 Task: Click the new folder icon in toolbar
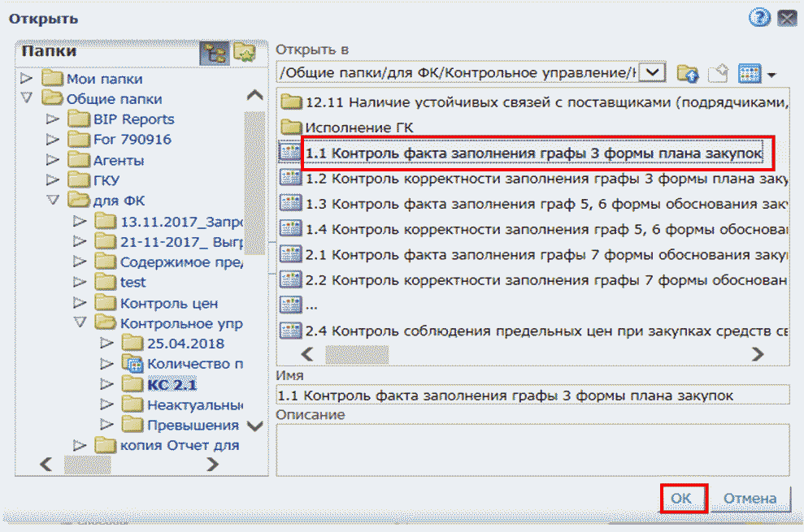(x=717, y=73)
